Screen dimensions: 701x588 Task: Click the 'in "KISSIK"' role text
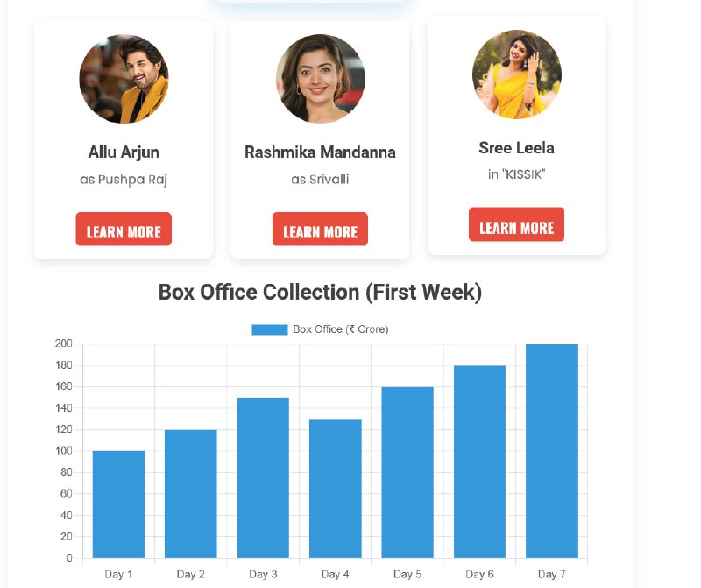click(x=516, y=174)
